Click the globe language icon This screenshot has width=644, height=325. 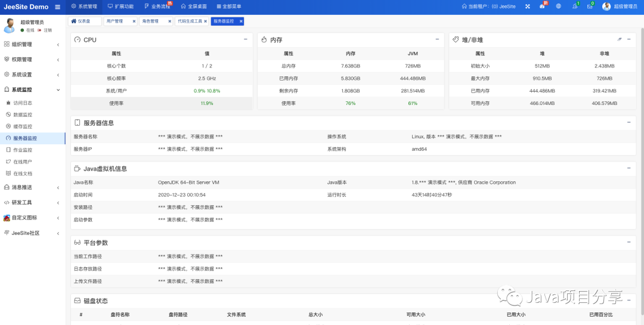click(x=559, y=7)
